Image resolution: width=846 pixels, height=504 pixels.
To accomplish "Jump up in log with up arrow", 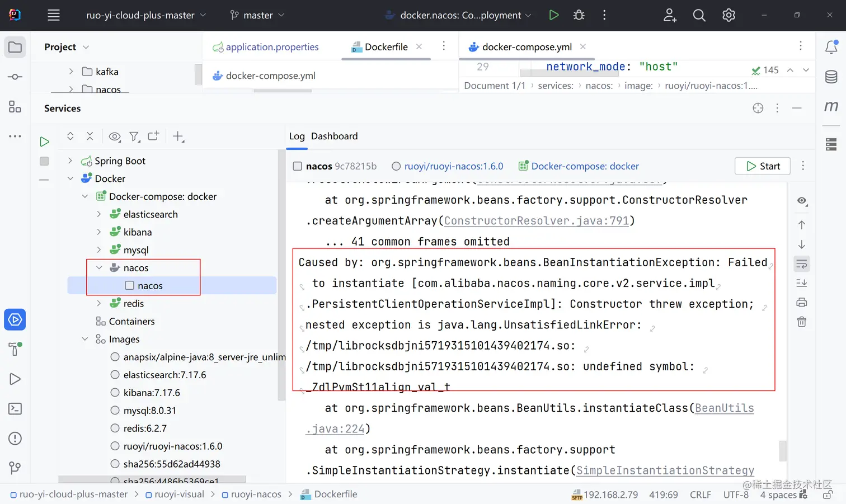I will 802,225.
